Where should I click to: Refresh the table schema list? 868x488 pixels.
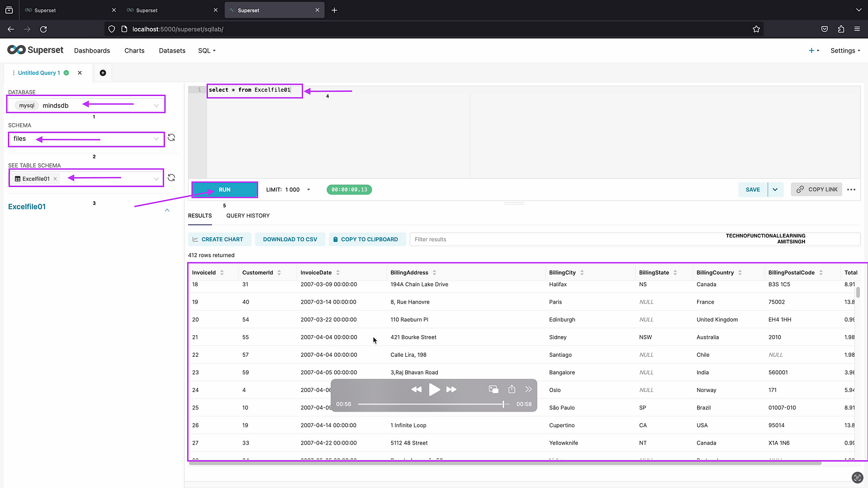pos(171,178)
